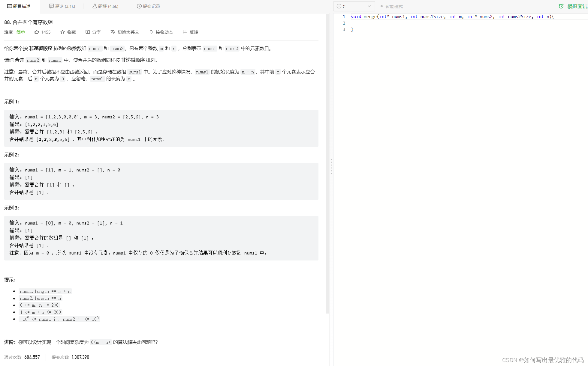The image size is (588, 366).
Task: Click the closing brace on line 3
Action: [x=352, y=29]
